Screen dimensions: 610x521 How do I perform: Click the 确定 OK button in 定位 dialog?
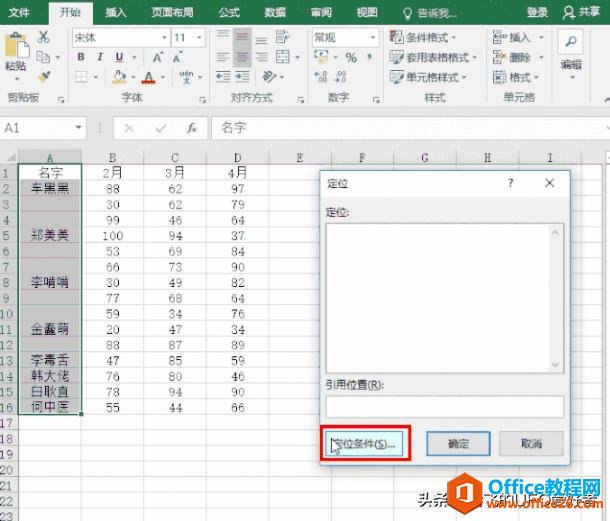[x=458, y=444]
